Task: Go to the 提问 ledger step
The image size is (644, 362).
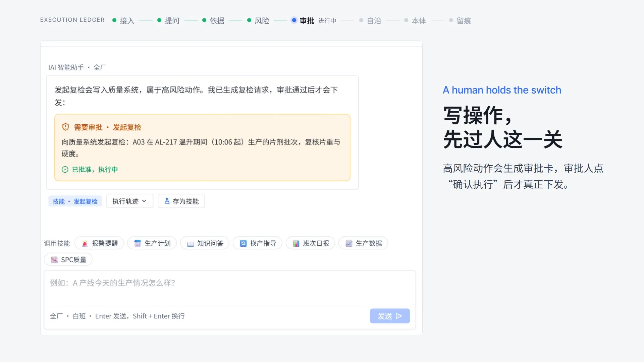Action: tap(168, 20)
